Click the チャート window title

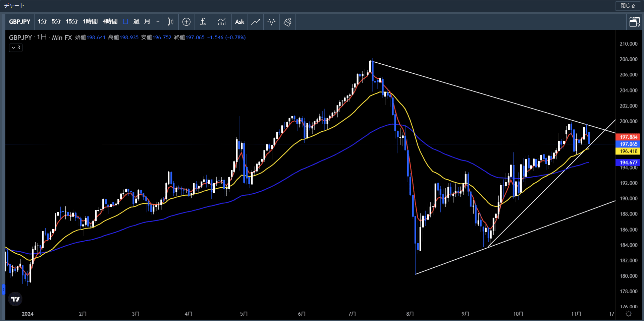(x=14, y=6)
